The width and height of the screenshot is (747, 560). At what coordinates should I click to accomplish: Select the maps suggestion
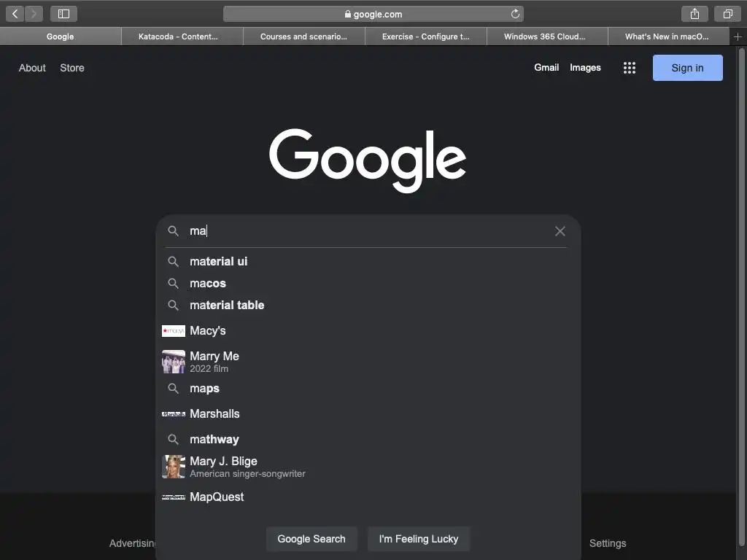[368, 389]
